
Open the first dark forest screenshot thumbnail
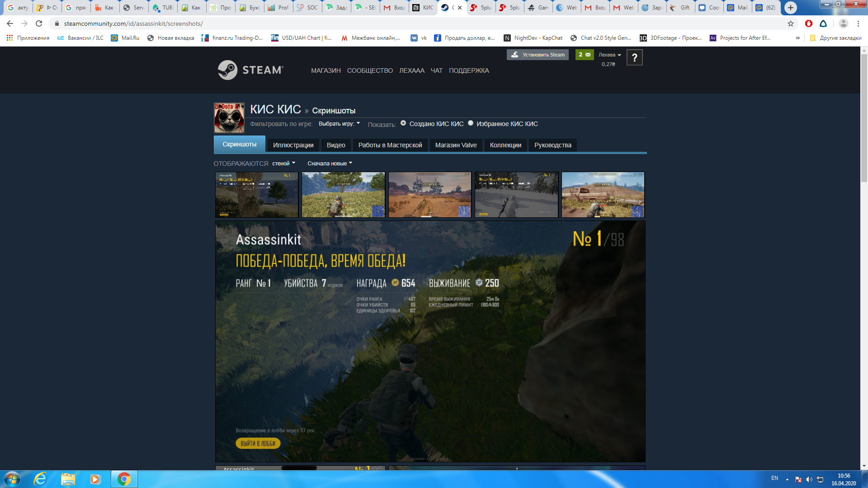click(x=257, y=195)
